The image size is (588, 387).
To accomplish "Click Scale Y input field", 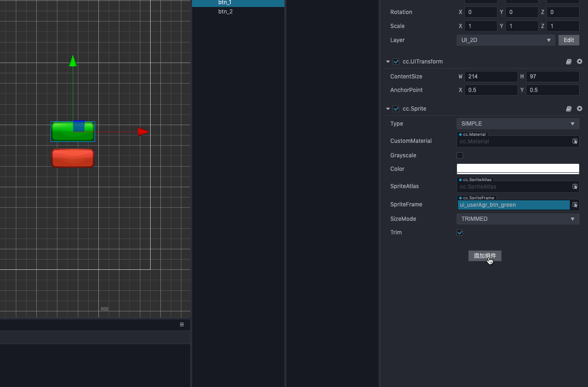I will (x=522, y=26).
